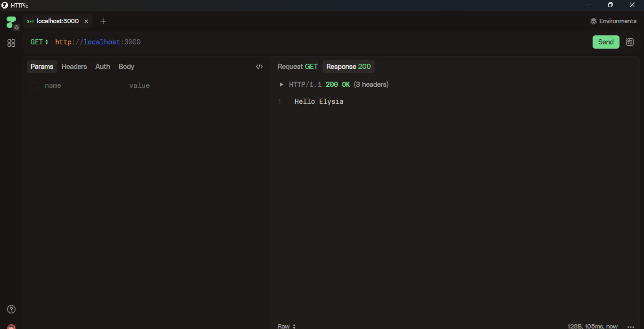View the Request GET tab

point(297,67)
